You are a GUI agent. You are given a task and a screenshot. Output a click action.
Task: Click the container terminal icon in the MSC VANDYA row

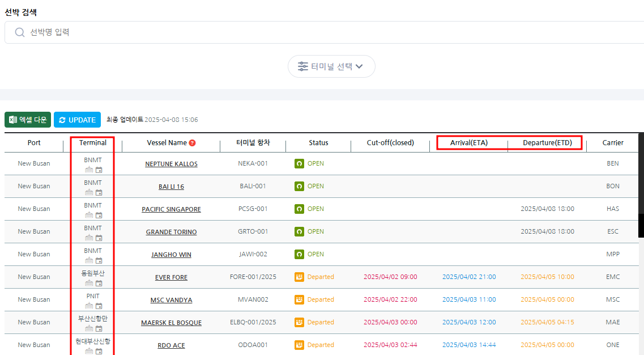click(x=89, y=306)
